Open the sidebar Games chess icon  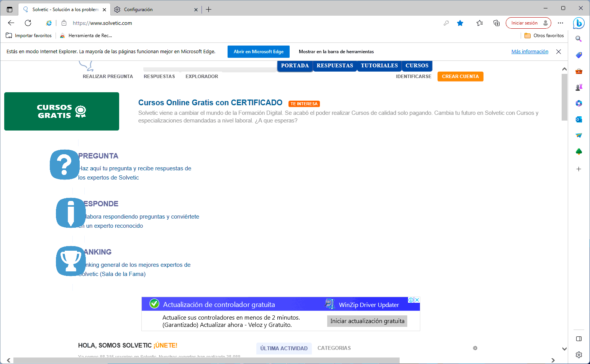(579, 87)
